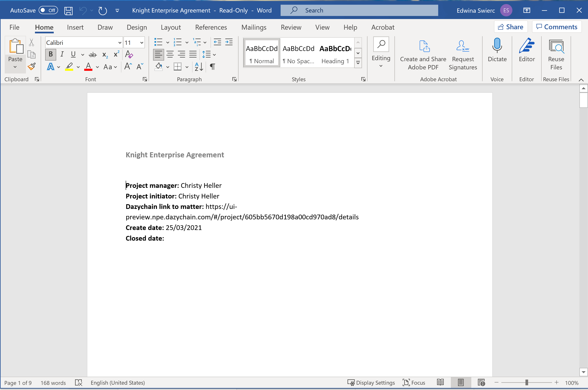Increase font size with Grow Font
This screenshot has height=390, width=588.
click(128, 67)
